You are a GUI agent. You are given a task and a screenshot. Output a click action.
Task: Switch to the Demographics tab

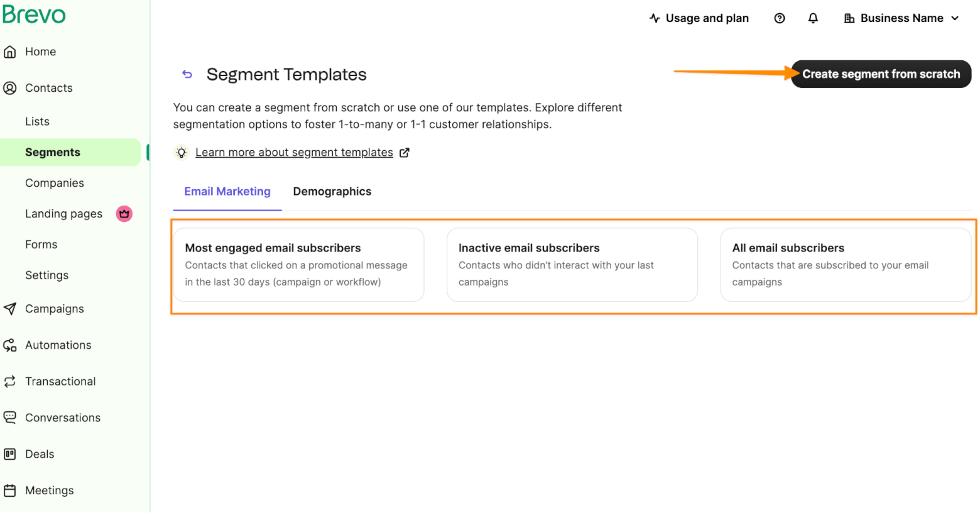point(332,192)
